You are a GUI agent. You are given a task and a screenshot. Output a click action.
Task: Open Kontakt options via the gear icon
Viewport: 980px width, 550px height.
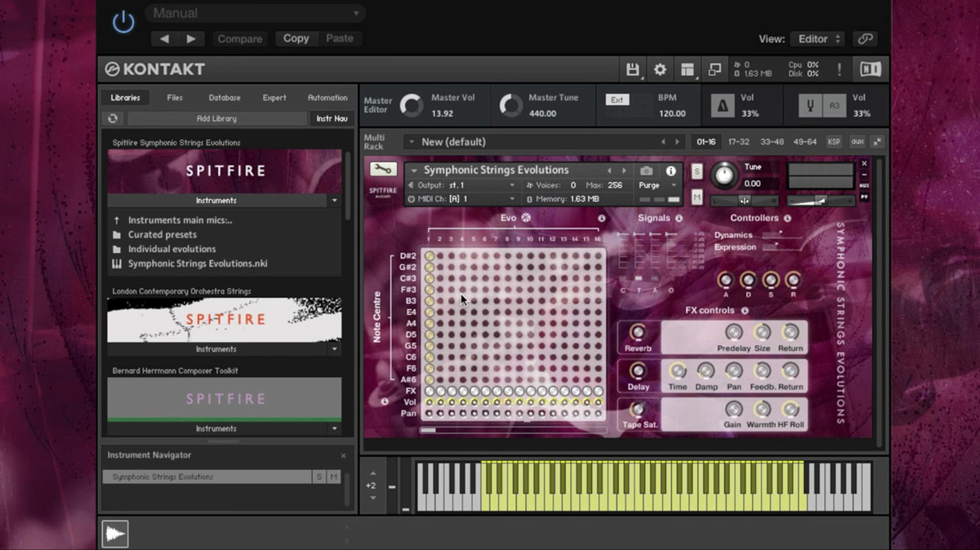pos(659,69)
